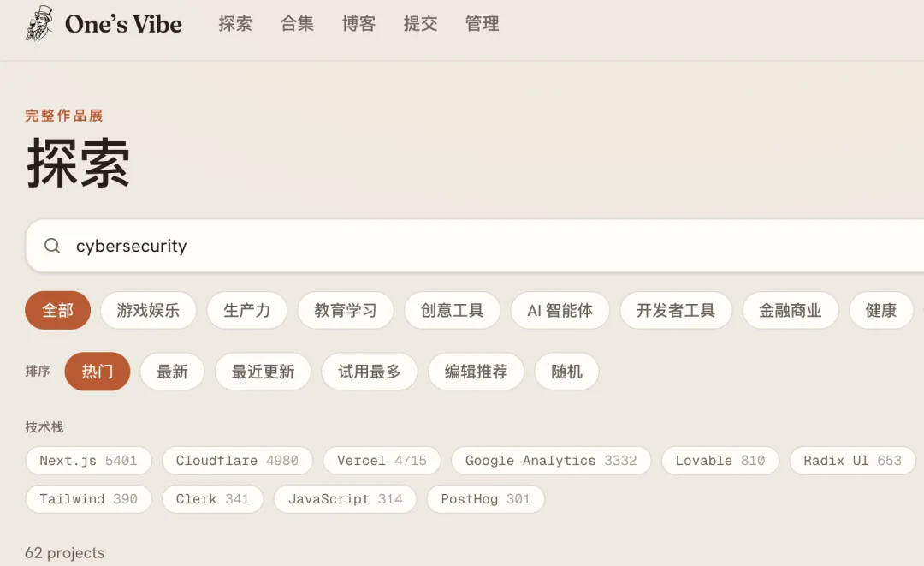Filter by AI 智能体 category
The height and width of the screenshot is (566, 924).
560,310
